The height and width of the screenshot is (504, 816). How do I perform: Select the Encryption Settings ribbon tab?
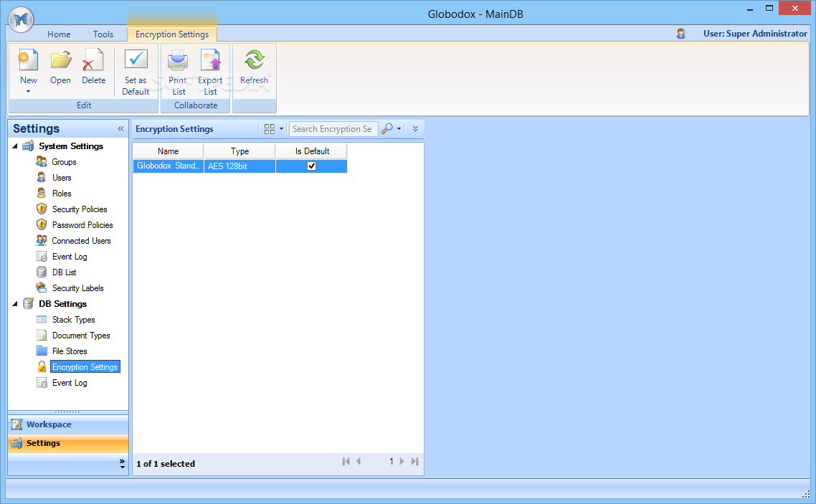(172, 34)
